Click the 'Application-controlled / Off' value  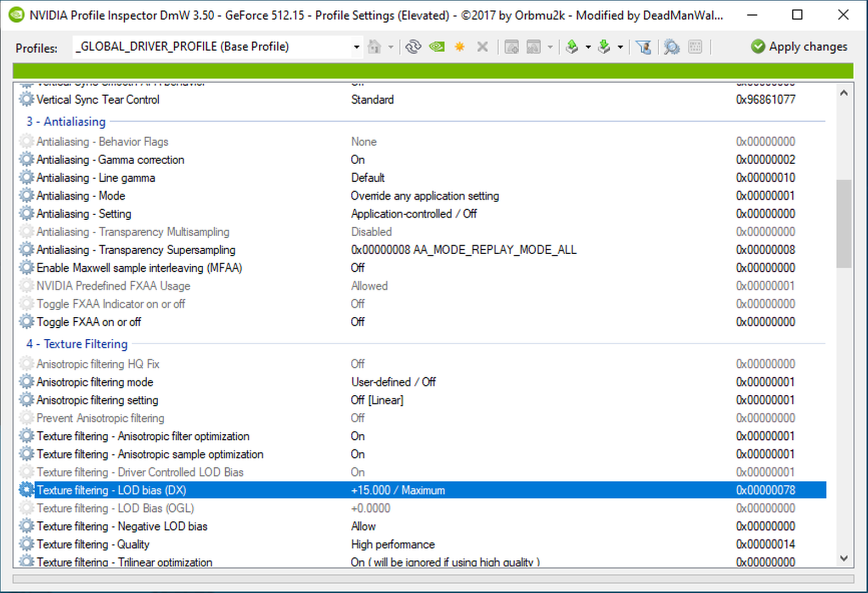click(414, 214)
